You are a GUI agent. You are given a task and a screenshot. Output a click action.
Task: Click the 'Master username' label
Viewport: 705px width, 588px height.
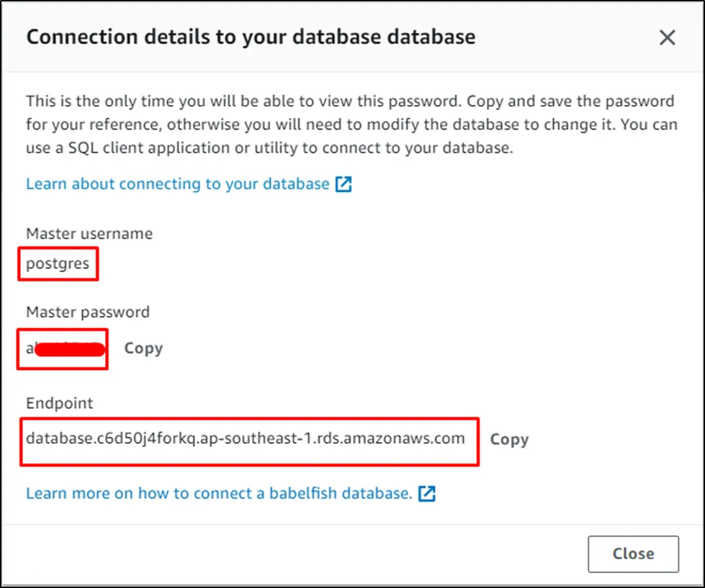click(89, 233)
